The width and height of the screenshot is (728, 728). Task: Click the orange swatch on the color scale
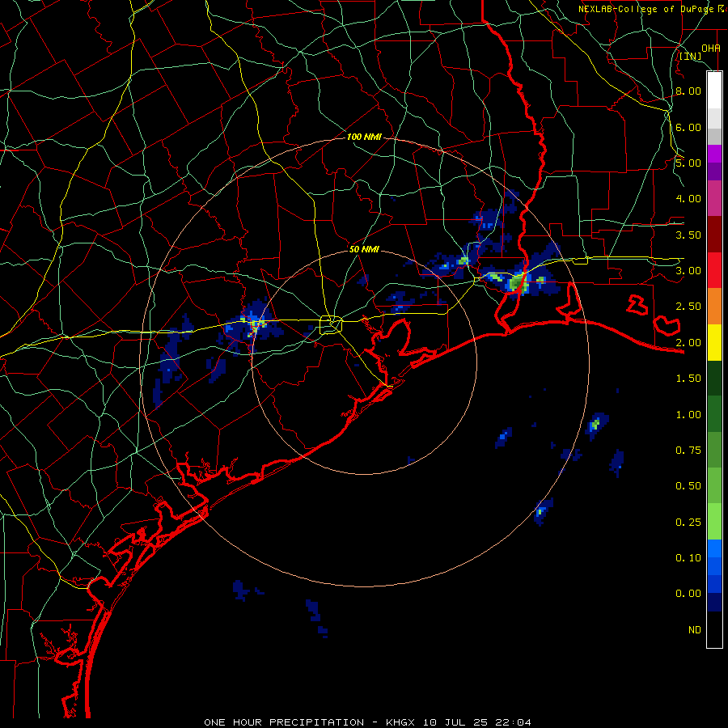pos(714,306)
